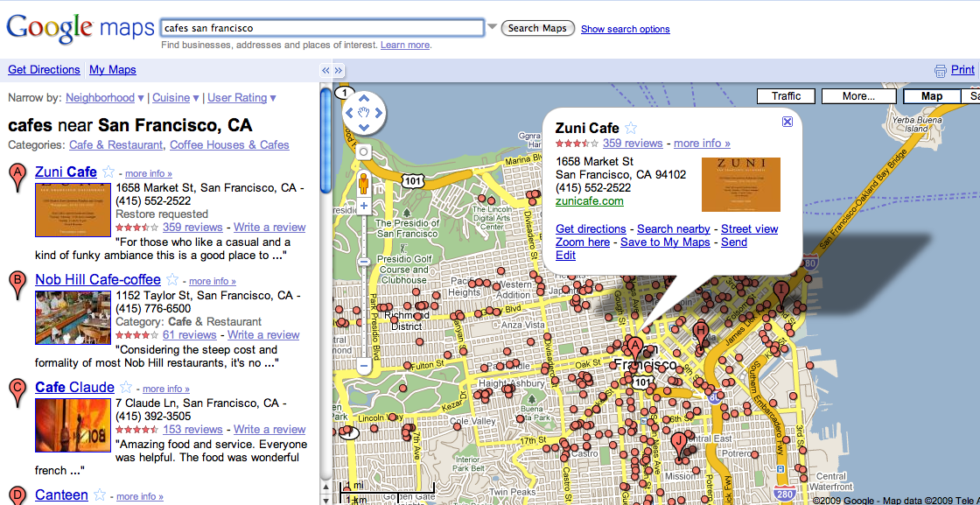The width and height of the screenshot is (980, 505).
Task: Open the More... map layers menu
Action: click(858, 96)
